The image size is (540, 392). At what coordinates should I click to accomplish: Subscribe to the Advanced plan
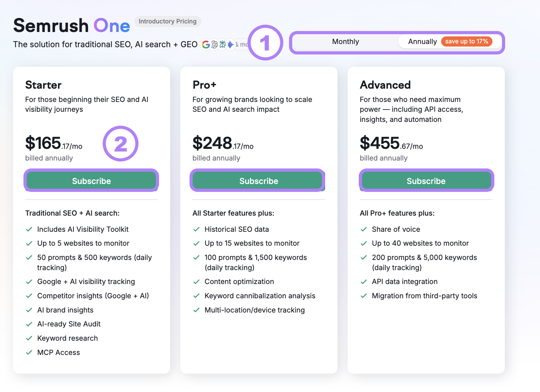coord(426,181)
